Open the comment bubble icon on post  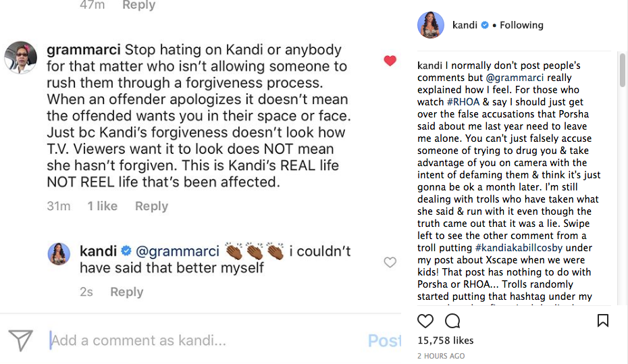[x=453, y=321]
